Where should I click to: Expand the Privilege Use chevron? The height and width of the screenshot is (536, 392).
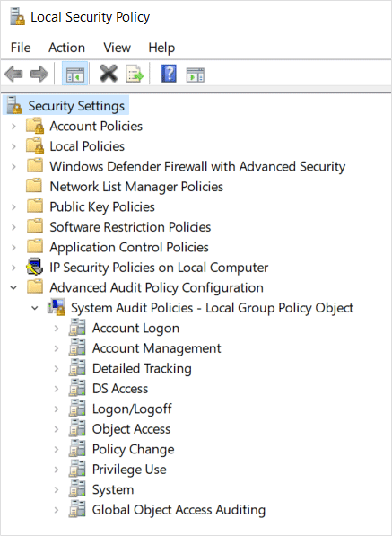click(x=57, y=470)
